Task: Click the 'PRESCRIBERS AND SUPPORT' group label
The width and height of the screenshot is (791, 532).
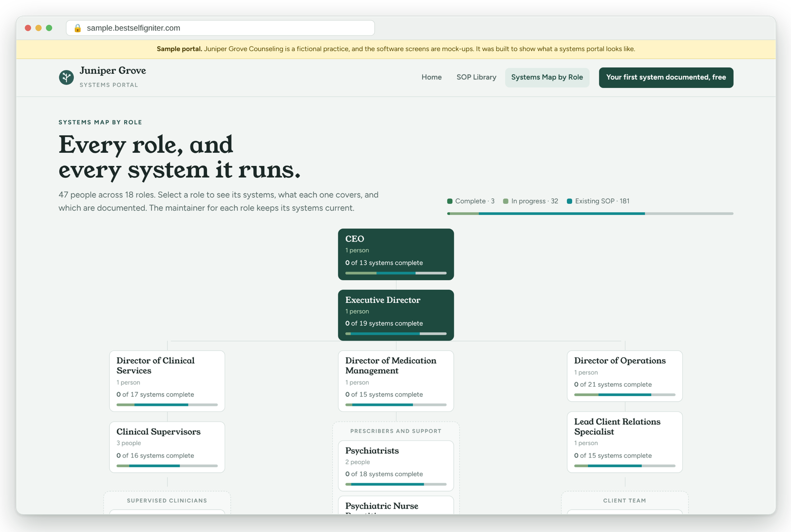Action: tap(396, 431)
